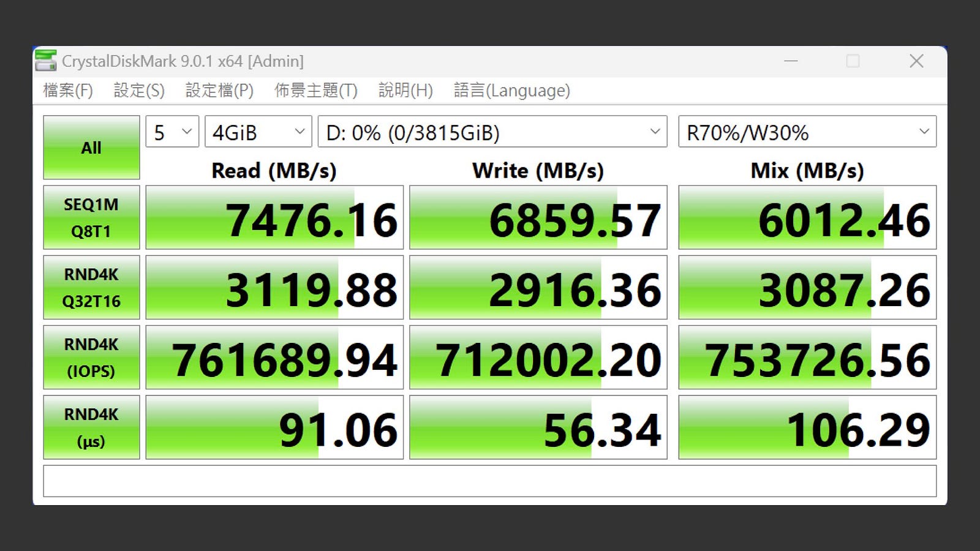
Task: Close the CrystalDiskMark window
Action: [916, 61]
